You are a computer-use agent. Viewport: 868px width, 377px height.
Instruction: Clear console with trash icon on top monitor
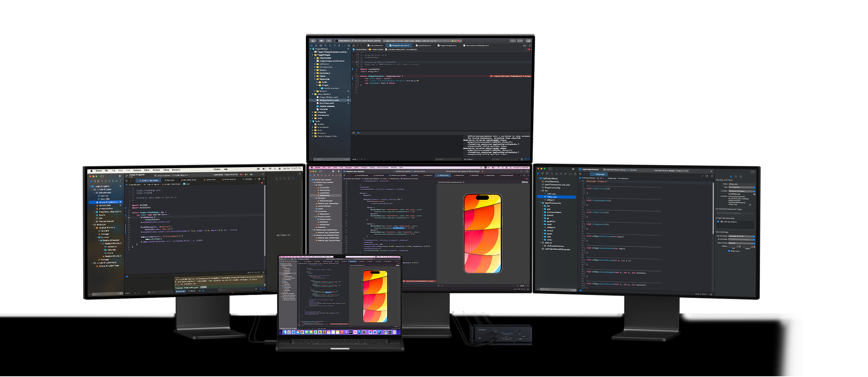521,159
